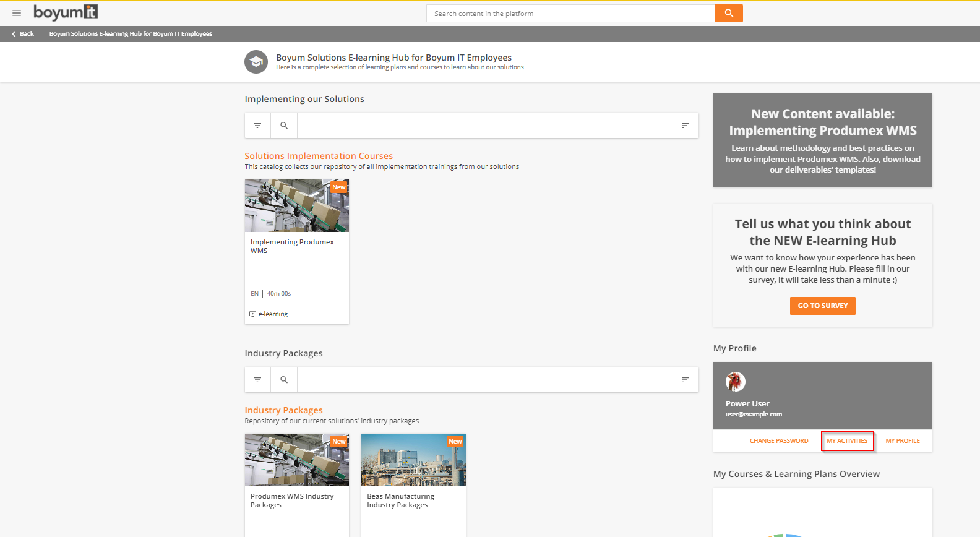Image resolution: width=980 pixels, height=537 pixels.
Task: Click Produmex WMS Industry Packages title
Action: (292, 500)
